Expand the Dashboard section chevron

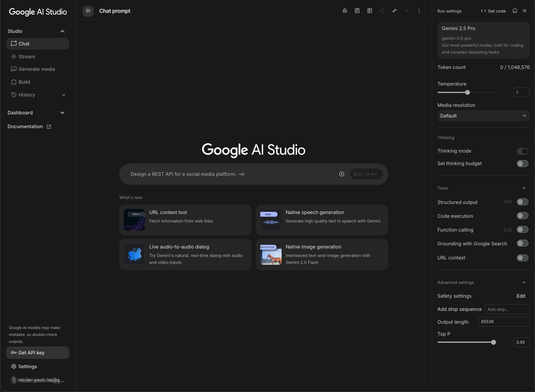tap(62, 113)
